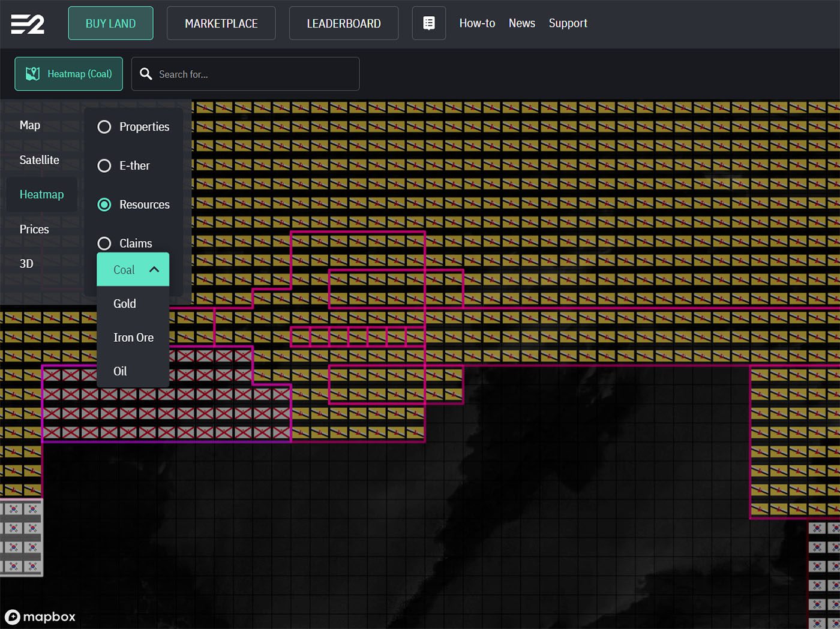This screenshot has height=629, width=840.
Task: Open the News link
Action: click(522, 23)
